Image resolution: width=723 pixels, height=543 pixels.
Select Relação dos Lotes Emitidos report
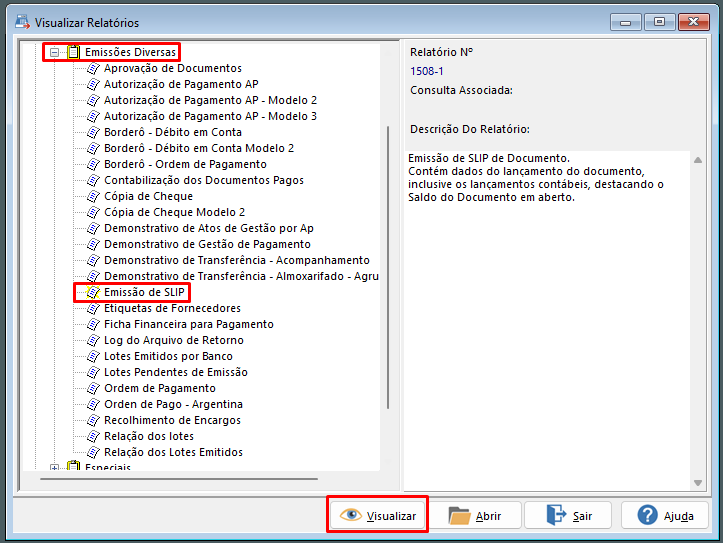coord(173,452)
